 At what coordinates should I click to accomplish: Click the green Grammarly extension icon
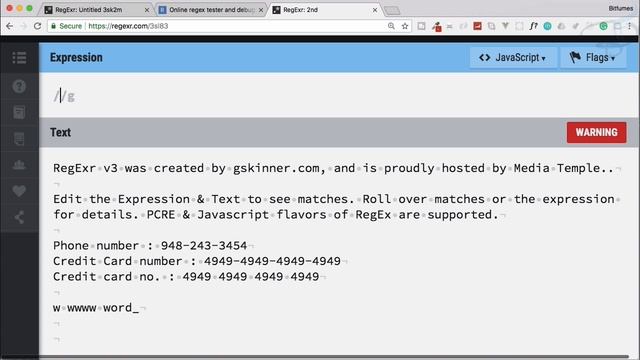click(x=603, y=26)
